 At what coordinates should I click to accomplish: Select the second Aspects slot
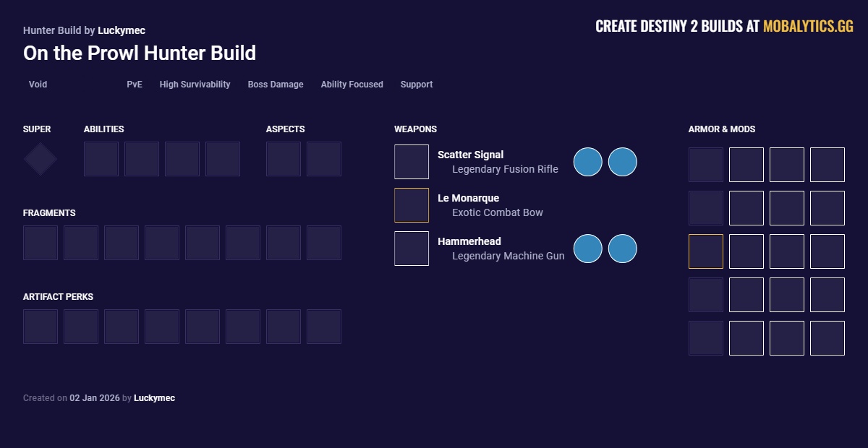pos(324,159)
